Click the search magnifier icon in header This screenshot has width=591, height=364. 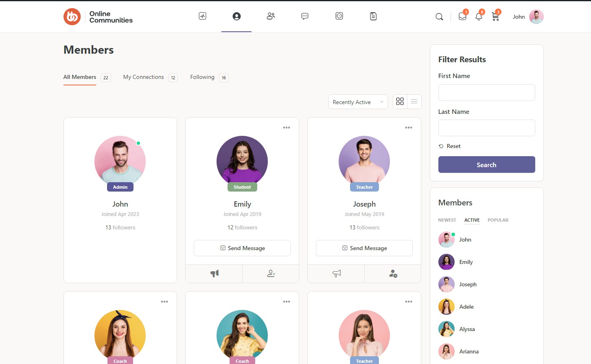coord(439,17)
